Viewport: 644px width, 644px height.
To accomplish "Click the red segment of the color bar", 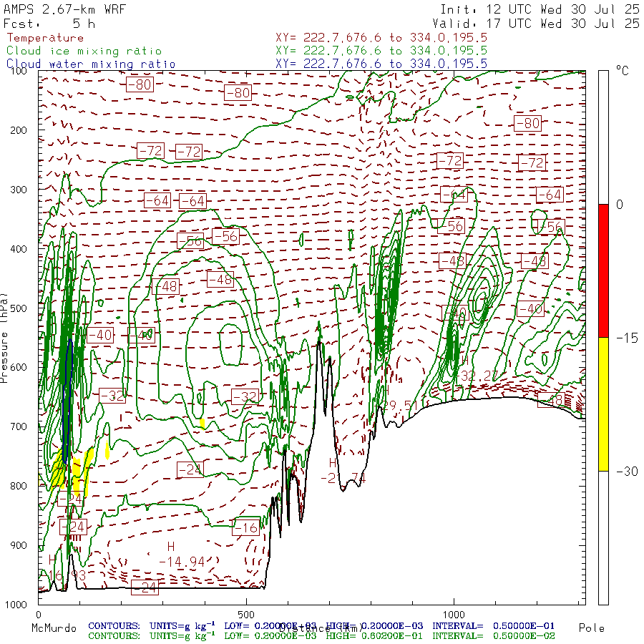I will tap(603, 270).
